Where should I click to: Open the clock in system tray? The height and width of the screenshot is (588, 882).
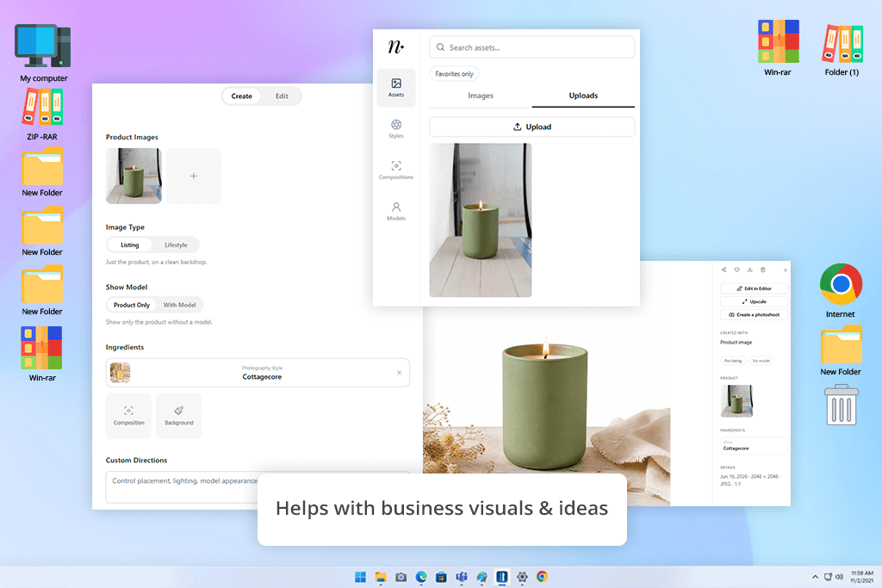(861, 577)
